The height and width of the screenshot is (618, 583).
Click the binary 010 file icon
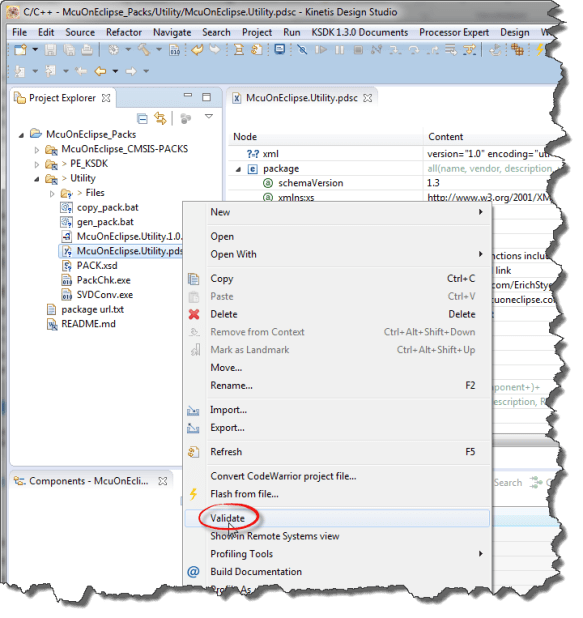(174, 50)
